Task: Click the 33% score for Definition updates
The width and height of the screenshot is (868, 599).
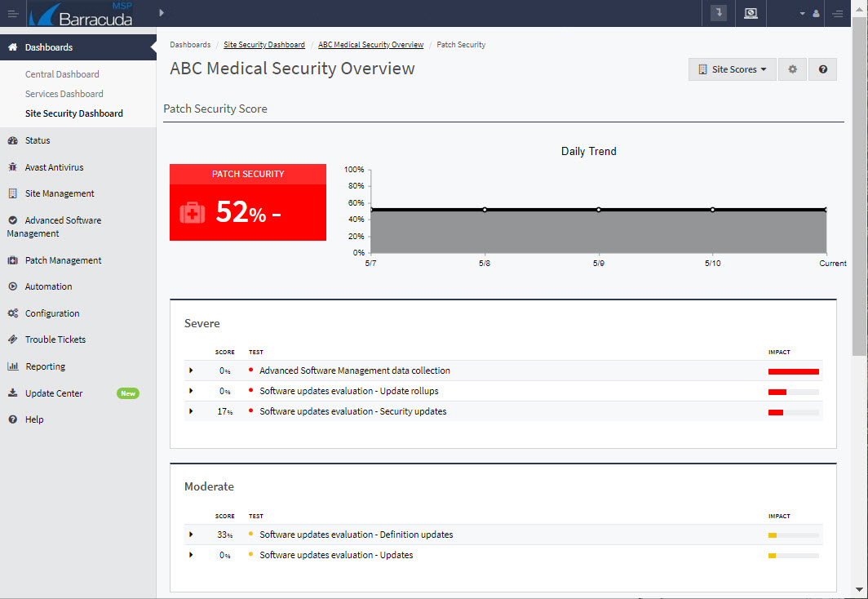Action: coord(225,535)
